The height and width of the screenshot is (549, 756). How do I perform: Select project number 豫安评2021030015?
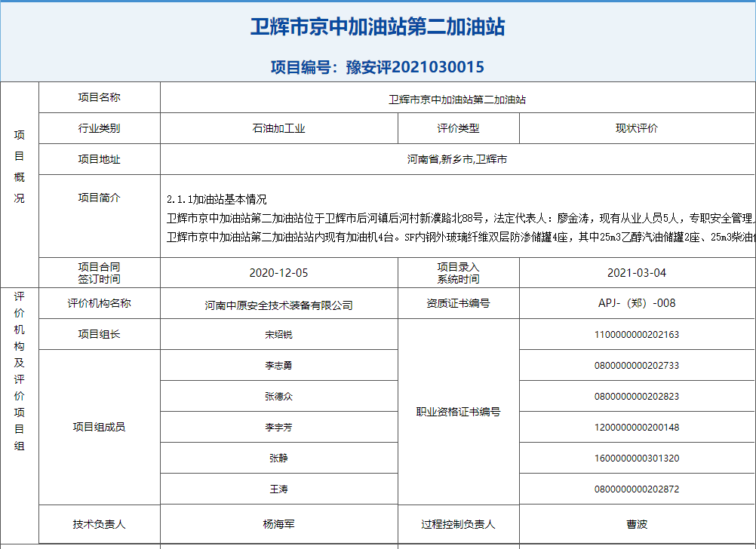coord(415,67)
